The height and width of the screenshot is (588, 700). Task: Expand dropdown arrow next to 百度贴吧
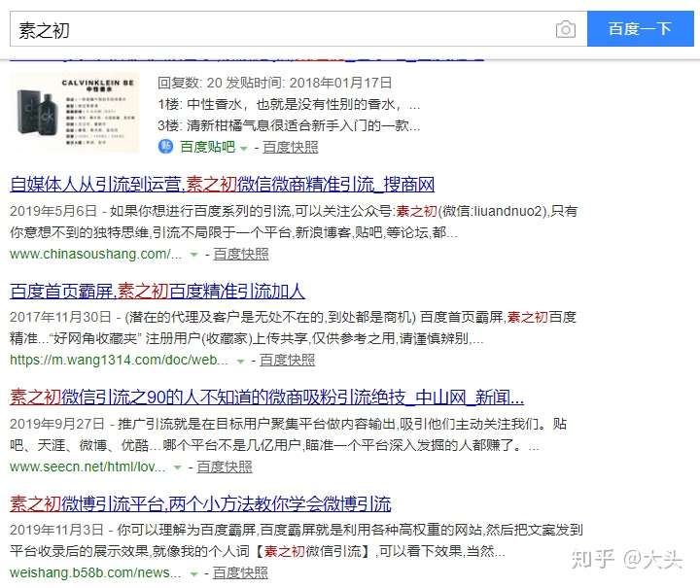pyautogui.click(x=244, y=148)
